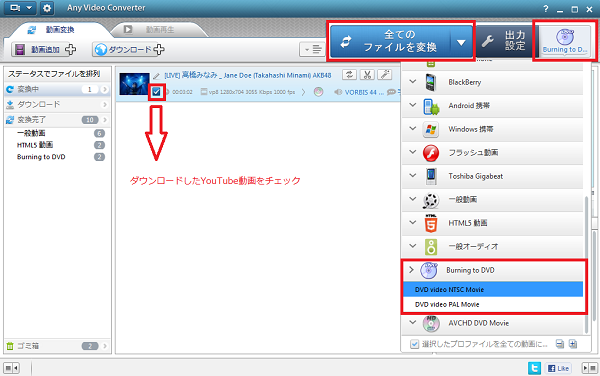Image resolution: width=600 pixels, height=376 pixels.
Task: Toggle the right panel button in status bar
Action: pyautogui.click(x=590, y=368)
